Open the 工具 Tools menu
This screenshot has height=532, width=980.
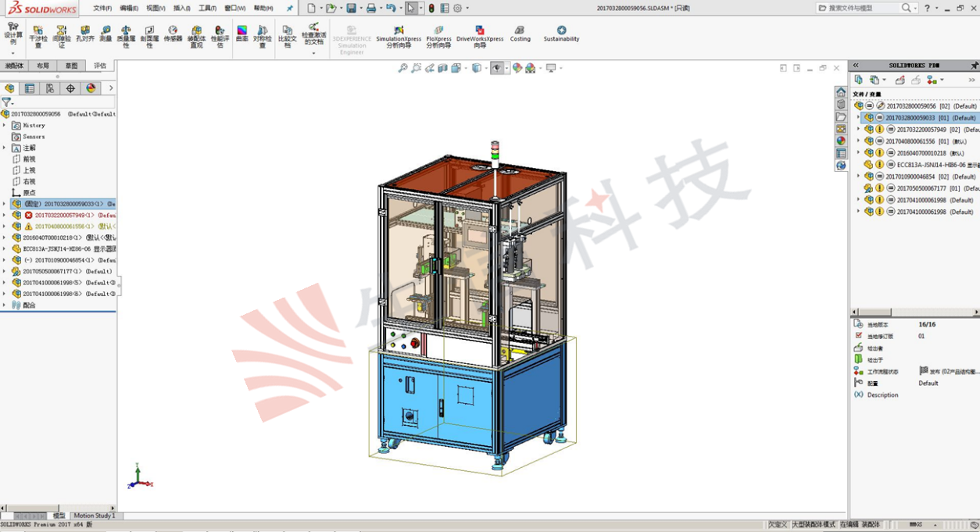(207, 8)
